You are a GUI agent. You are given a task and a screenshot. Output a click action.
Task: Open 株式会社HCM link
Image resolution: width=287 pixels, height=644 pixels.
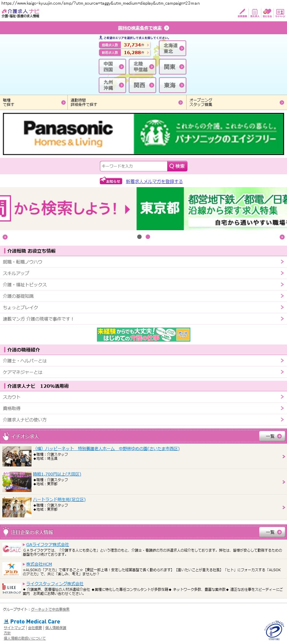39,564
